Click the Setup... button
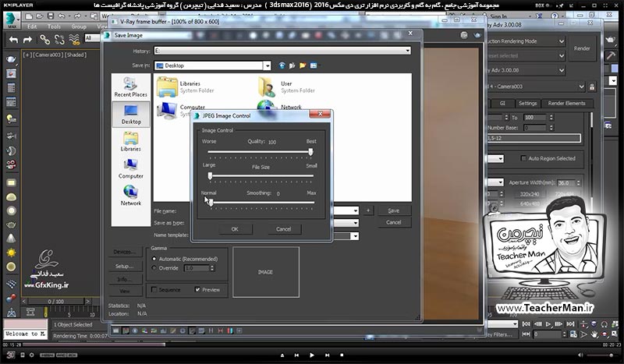This screenshot has height=364, width=624. (125, 266)
